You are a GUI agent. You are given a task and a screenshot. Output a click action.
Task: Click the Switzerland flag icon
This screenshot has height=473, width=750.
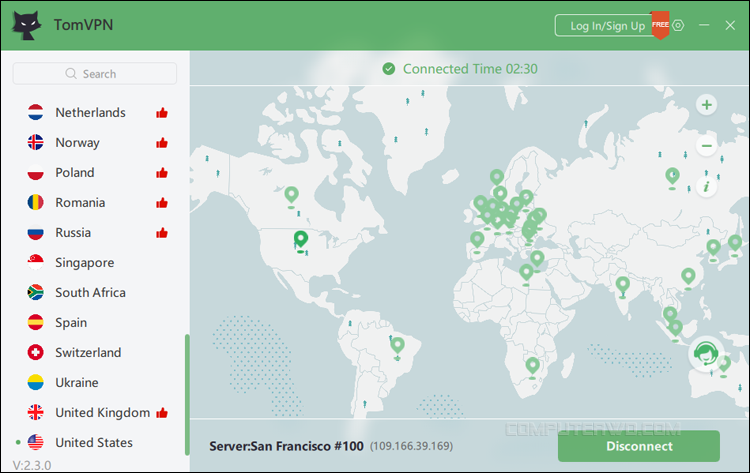click(35, 352)
